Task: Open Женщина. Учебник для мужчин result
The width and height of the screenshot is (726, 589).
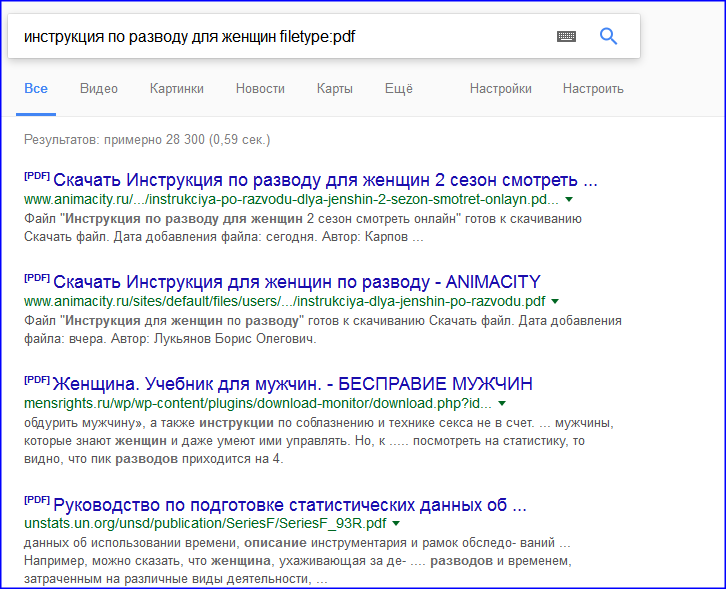Action: click(x=292, y=384)
